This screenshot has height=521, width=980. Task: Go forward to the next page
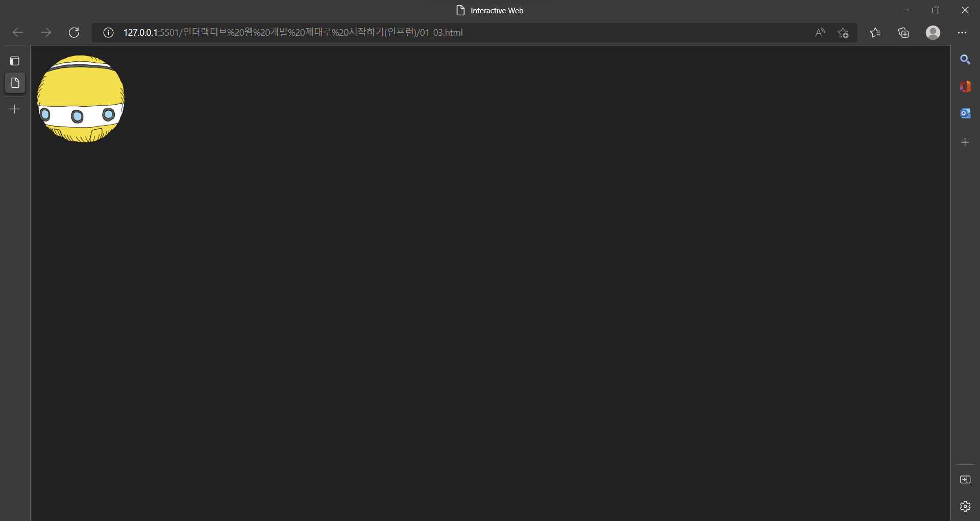click(x=46, y=33)
